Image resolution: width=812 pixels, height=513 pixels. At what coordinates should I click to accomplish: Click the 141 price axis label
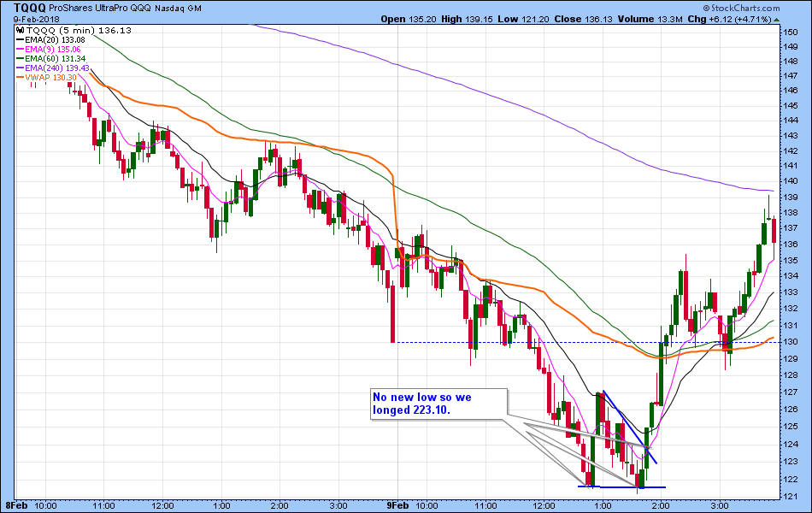coord(791,166)
